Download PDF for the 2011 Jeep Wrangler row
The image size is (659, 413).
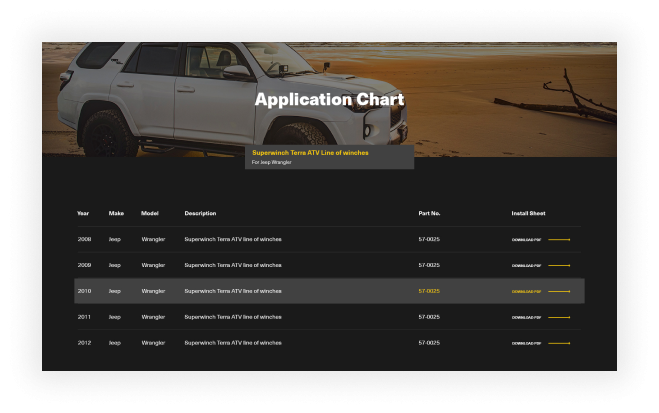pos(526,318)
